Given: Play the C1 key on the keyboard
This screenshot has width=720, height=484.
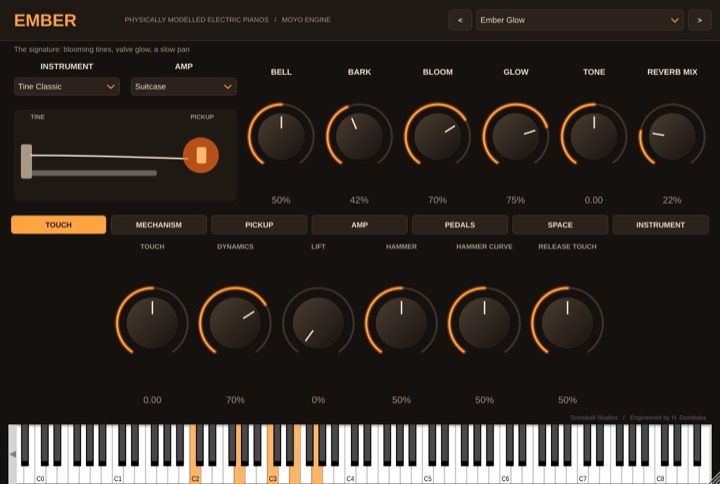Looking at the screenshot, I should [x=118, y=473].
